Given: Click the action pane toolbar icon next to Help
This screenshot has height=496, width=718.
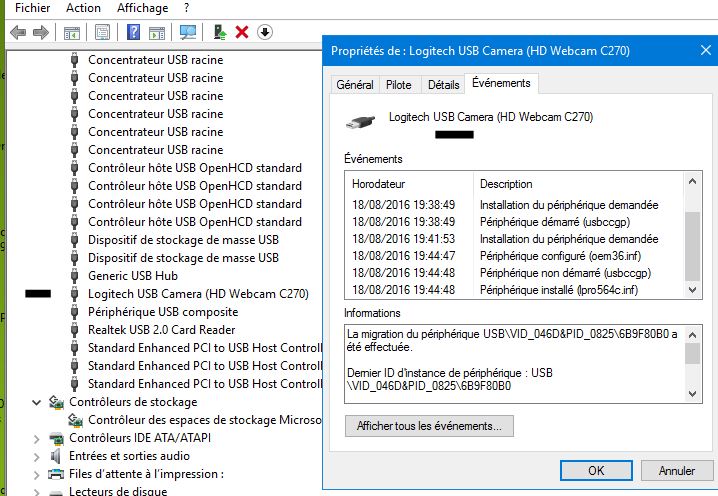Looking at the screenshot, I should [157, 33].
